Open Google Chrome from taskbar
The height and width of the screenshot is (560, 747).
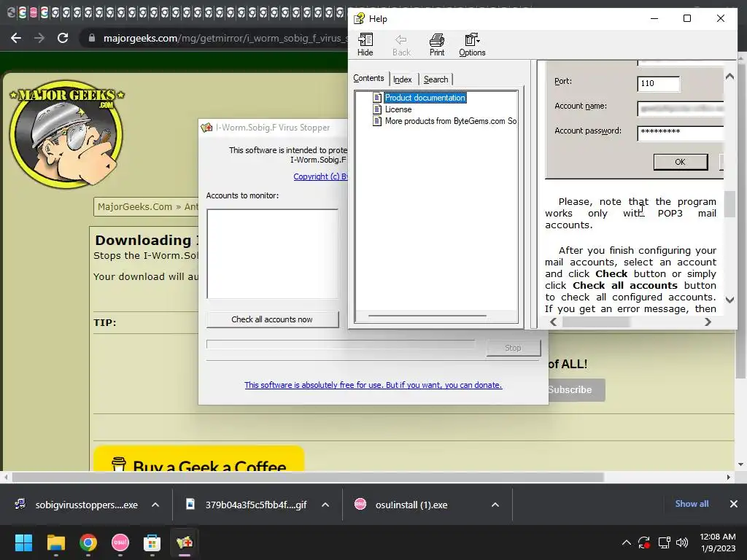[88, 542]
